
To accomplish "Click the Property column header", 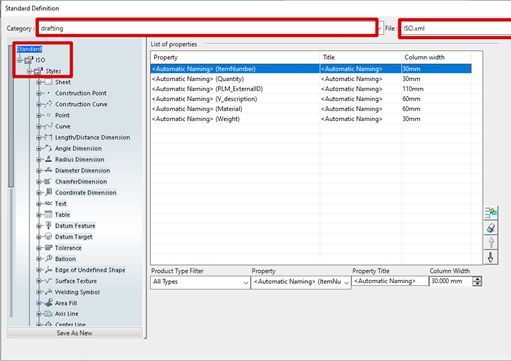I will click(x=235, y=57).
